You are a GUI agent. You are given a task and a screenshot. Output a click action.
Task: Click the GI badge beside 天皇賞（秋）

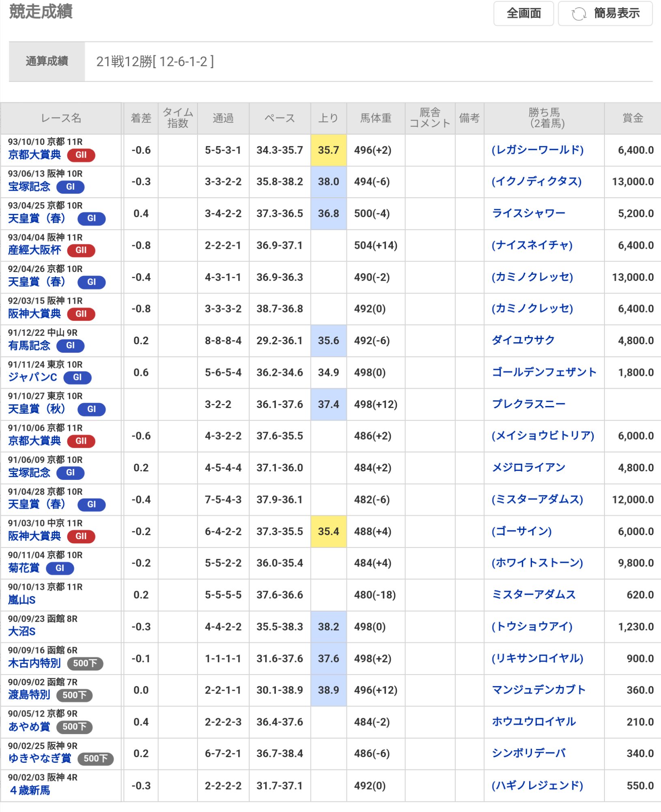tap(91, 409)
